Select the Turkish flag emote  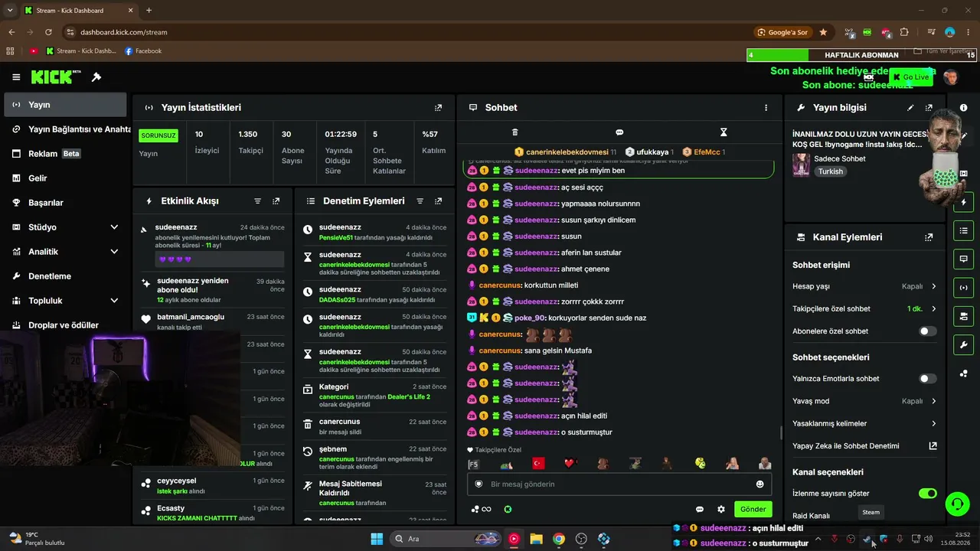point(537,463)
